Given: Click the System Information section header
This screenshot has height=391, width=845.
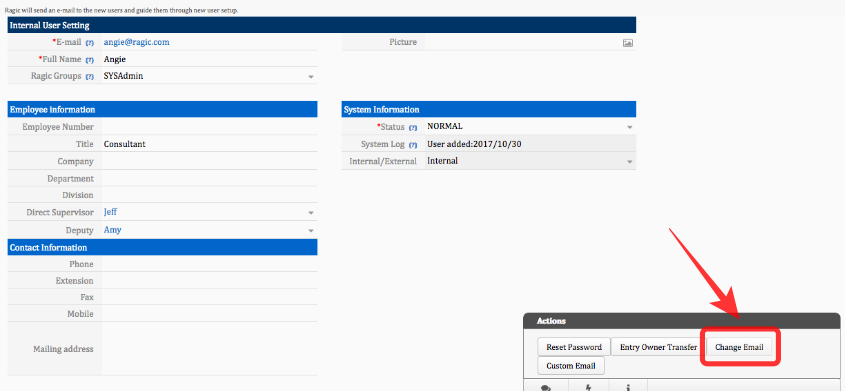Looking at the screenshot, I should (489, 109).
